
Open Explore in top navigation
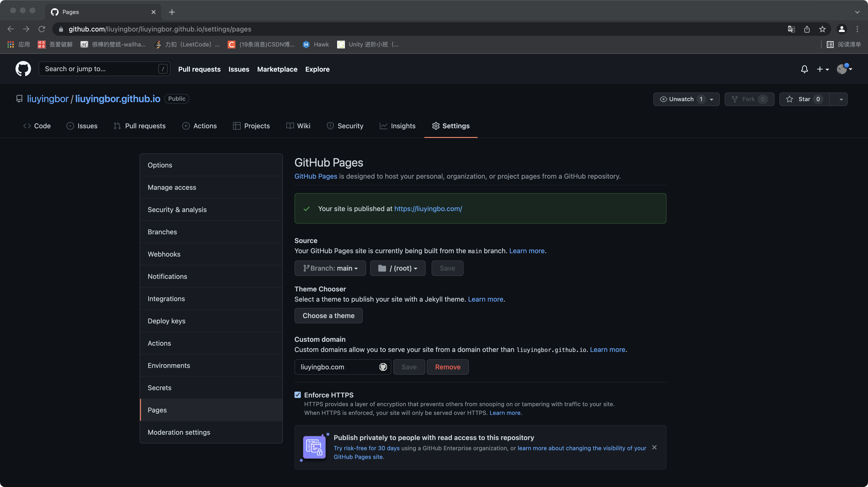317,69
